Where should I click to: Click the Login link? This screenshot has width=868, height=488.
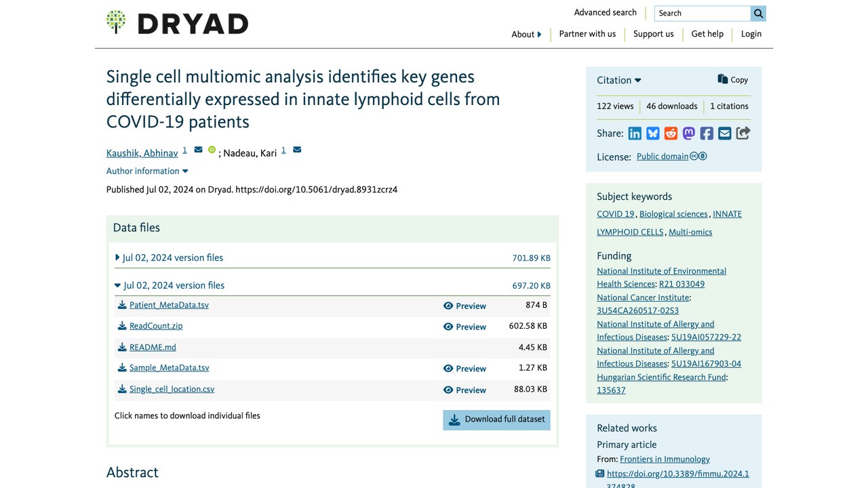(x=751, y=34)
